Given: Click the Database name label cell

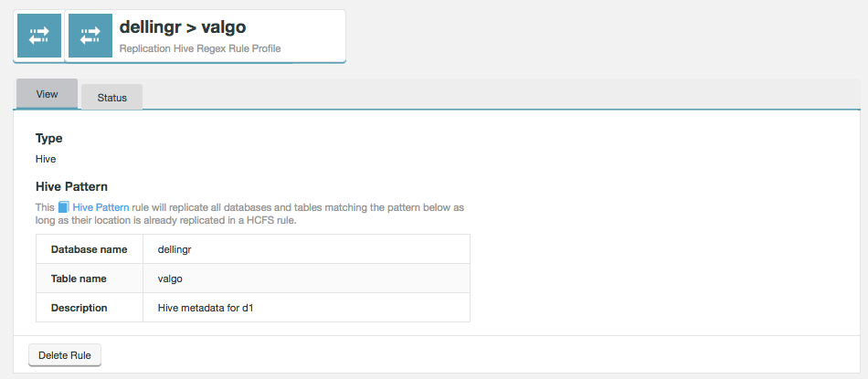Looking at the screenshot, I should (x=89, y=249).
